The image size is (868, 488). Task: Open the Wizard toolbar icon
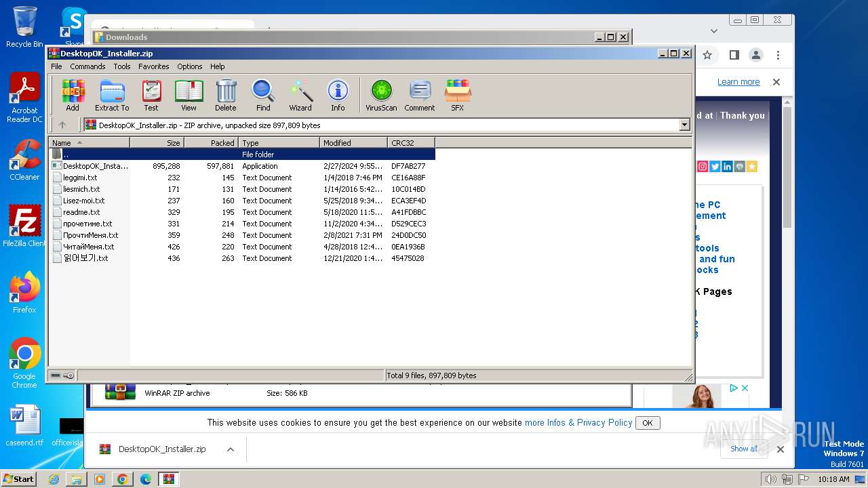[300, 95]
